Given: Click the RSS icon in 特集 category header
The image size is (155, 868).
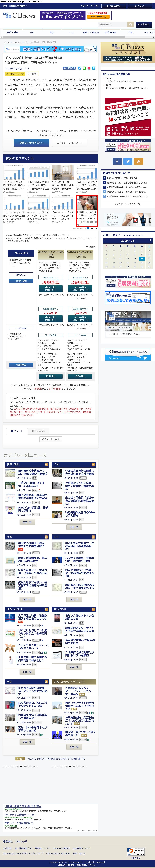Looking at the screenshot, I should [x=47, y=682].
